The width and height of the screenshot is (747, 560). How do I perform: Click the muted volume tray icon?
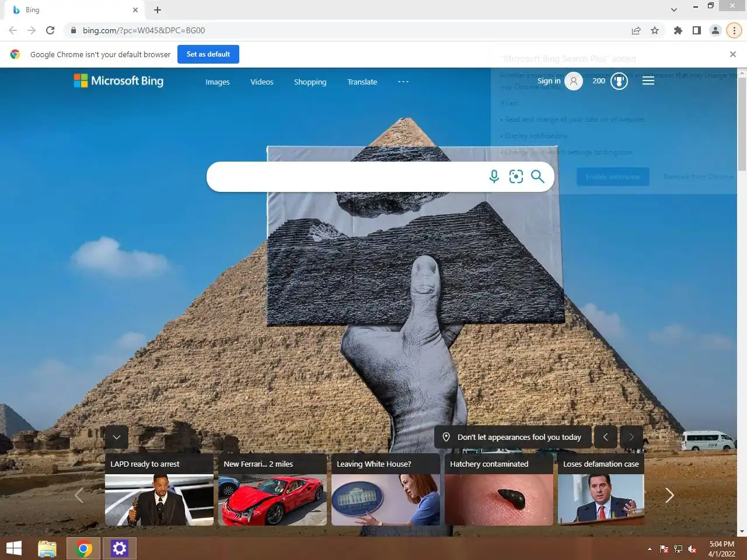692,549
